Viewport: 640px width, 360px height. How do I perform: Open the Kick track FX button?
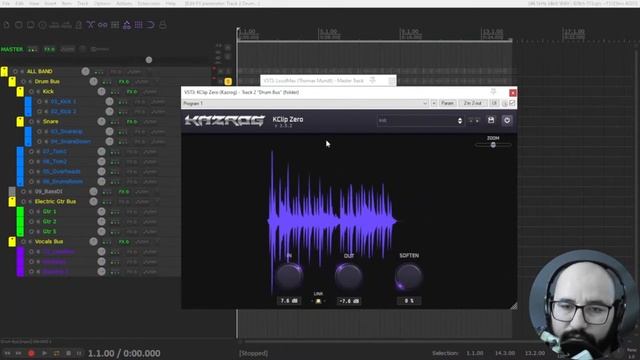click(132, 92)
